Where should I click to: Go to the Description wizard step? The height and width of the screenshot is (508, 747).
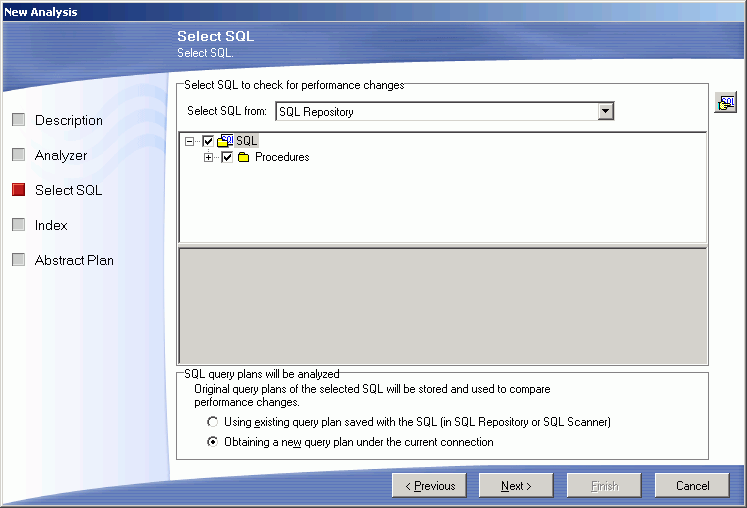[69, 120]
